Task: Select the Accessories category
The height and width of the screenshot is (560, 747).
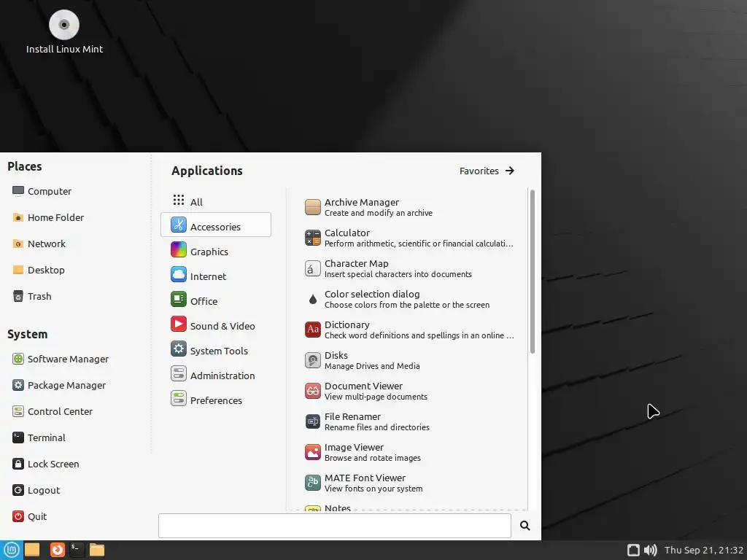Action: [x=216, y=225]
